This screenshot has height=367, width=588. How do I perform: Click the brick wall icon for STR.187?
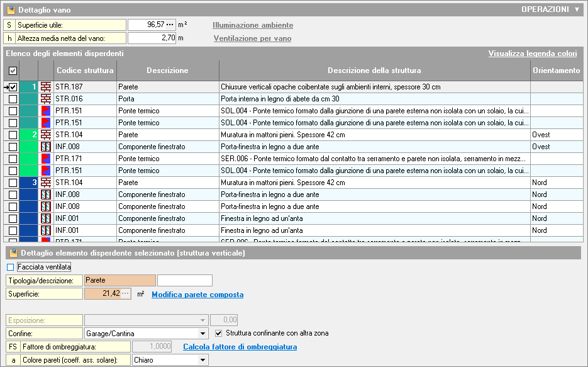tap(46, 87)
